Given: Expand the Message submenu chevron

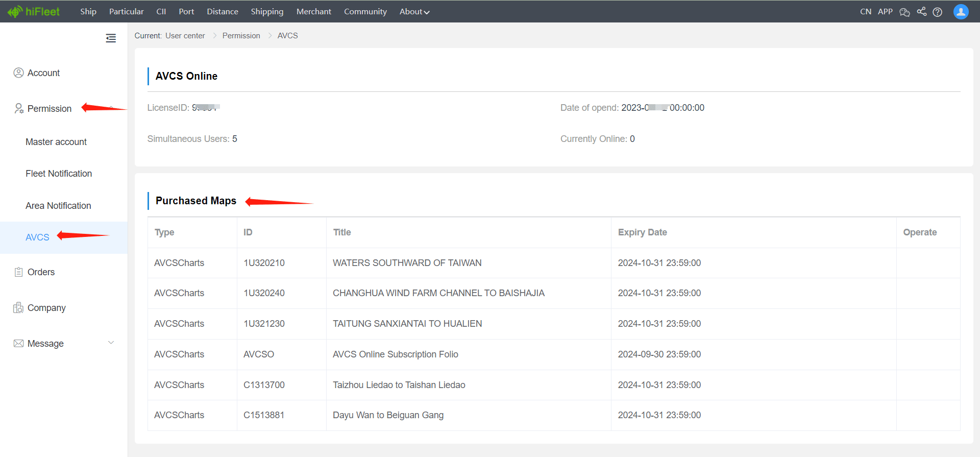Looking at the screenshot, I should click(x=111, y=343).
